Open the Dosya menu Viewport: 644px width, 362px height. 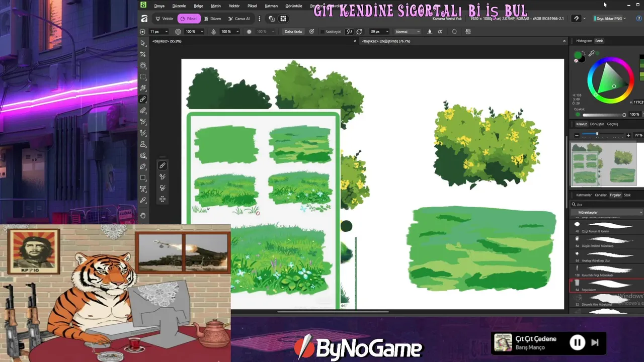pos(159,6)
